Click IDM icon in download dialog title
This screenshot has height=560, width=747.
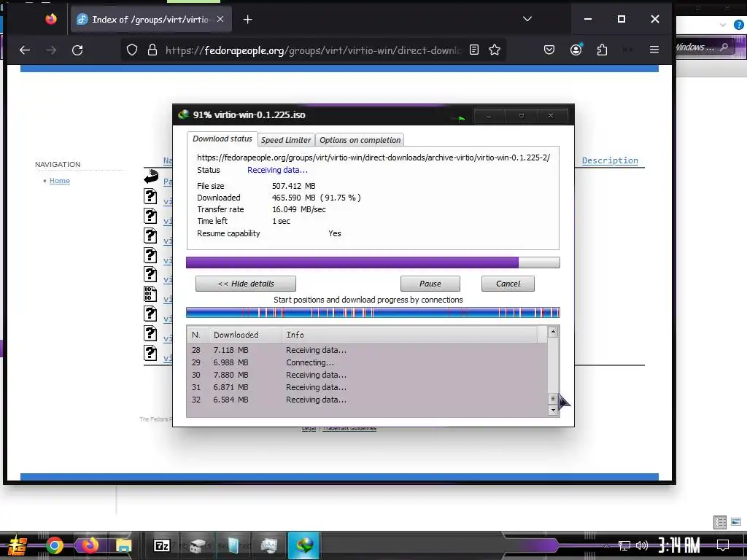(x=183, y=114)
